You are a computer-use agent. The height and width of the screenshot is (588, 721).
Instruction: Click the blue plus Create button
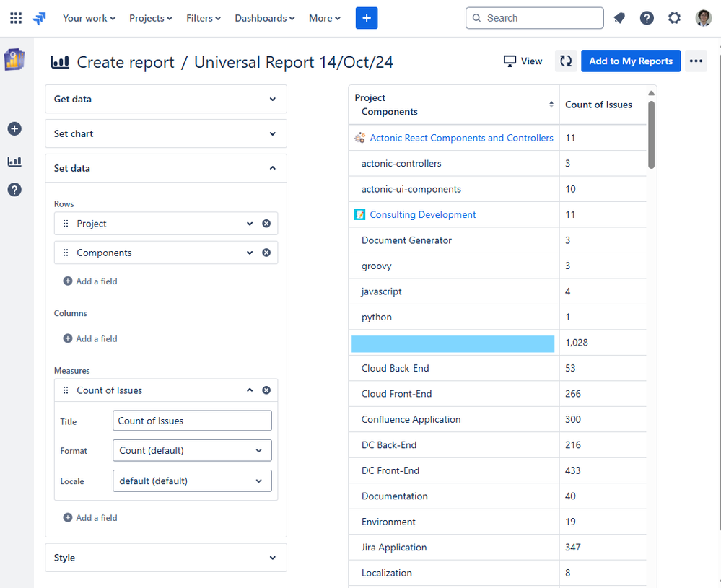coord(367,18)
